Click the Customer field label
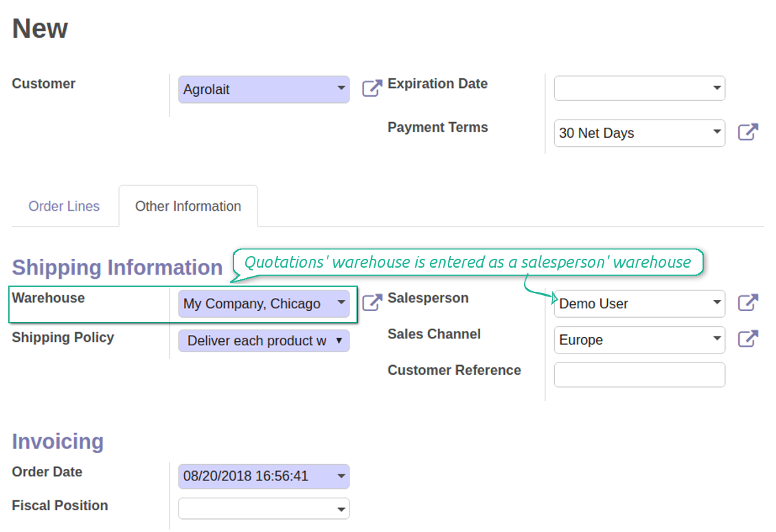Viewport: 776px width, 532px height. point(43,84)
